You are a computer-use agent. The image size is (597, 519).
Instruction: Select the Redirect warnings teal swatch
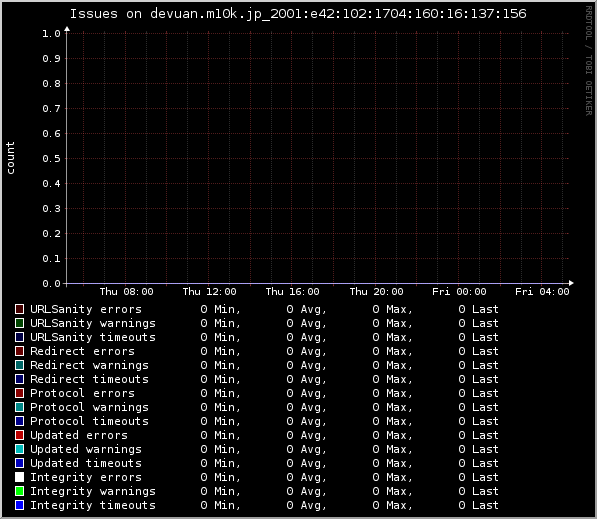tap(19, 365)
